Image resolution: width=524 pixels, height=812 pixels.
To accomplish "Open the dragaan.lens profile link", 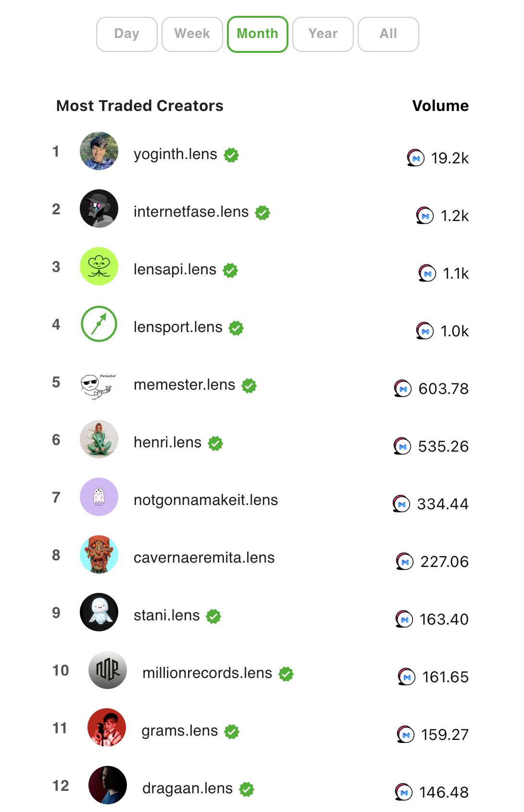I will click(187, 788).
